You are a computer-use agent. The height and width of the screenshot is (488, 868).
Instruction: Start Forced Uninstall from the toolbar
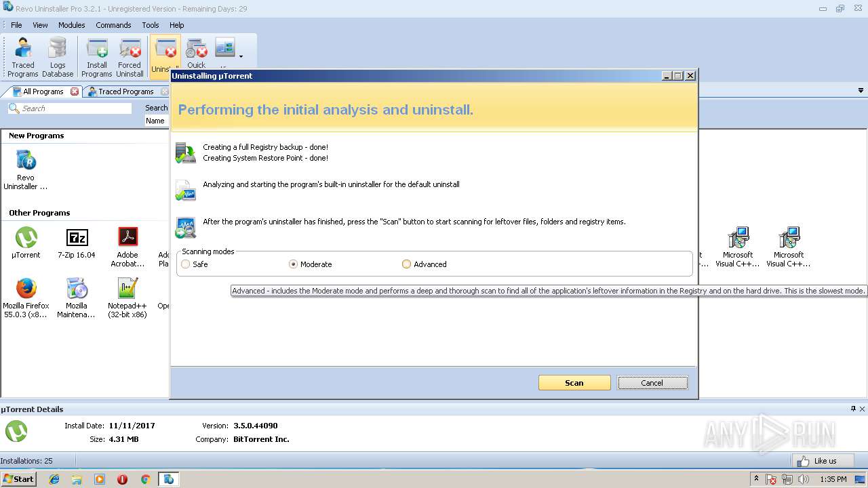coord(130,58)
